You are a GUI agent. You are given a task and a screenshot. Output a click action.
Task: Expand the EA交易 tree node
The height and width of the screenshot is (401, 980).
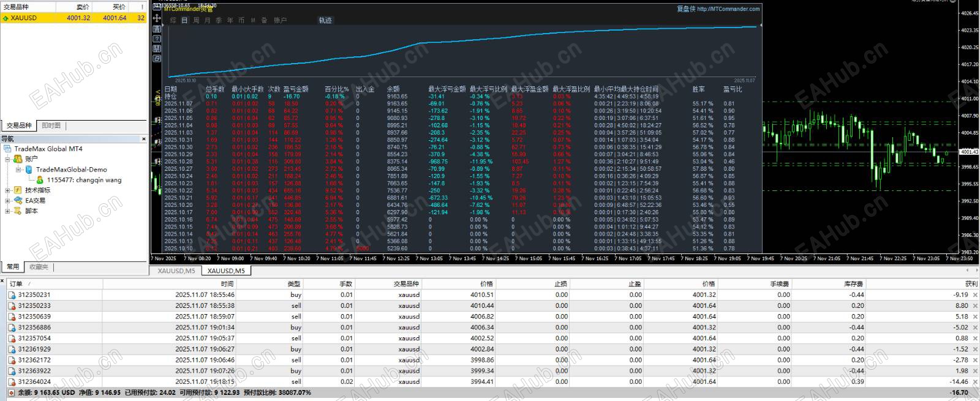pos(7,200)
